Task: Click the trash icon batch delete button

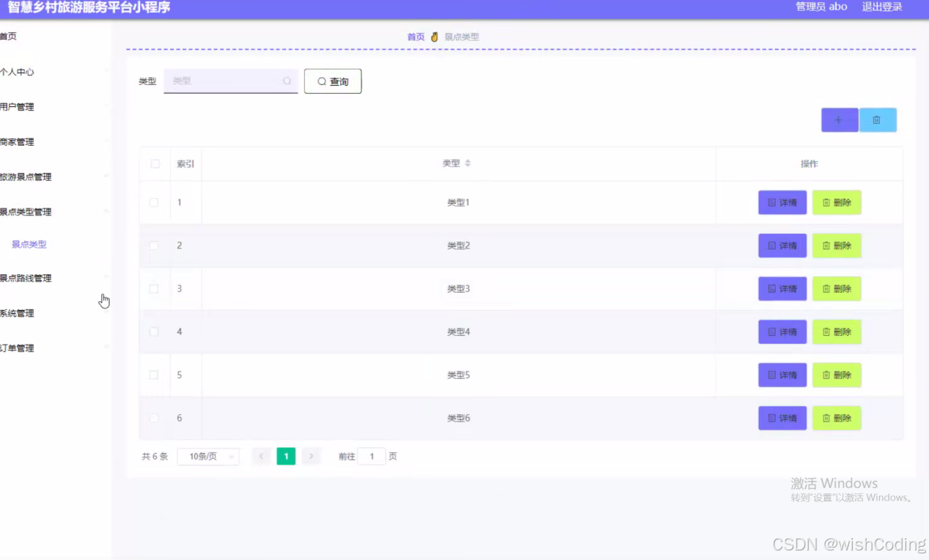Action: (878, 120)
